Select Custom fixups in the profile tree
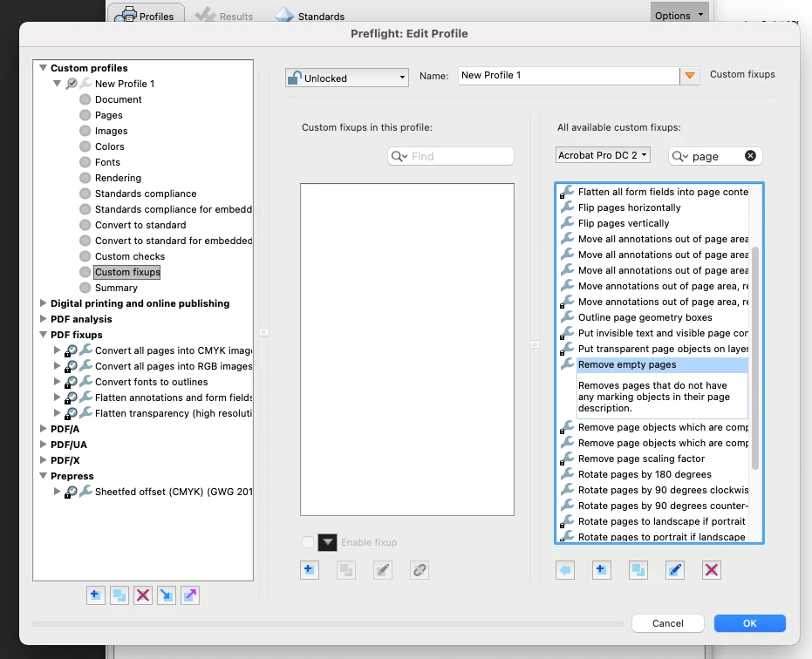Screen dimensions: 812x659 [127, 272]
